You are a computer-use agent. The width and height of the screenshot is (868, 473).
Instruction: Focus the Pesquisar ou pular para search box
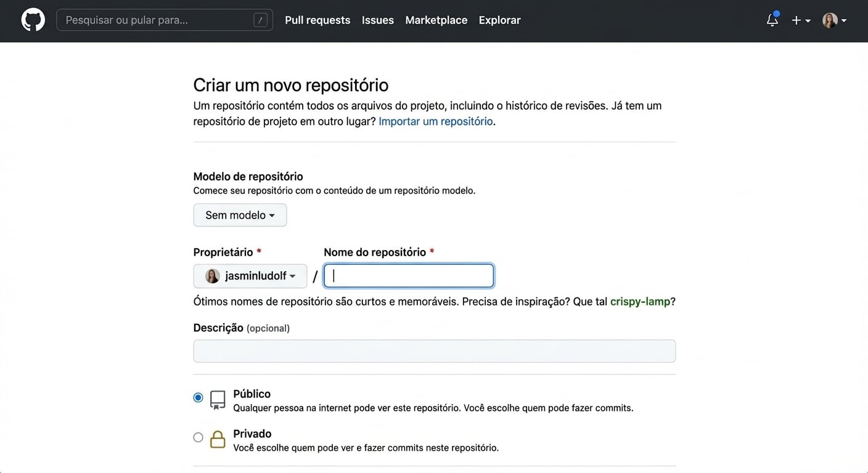[x=165, y=20]
